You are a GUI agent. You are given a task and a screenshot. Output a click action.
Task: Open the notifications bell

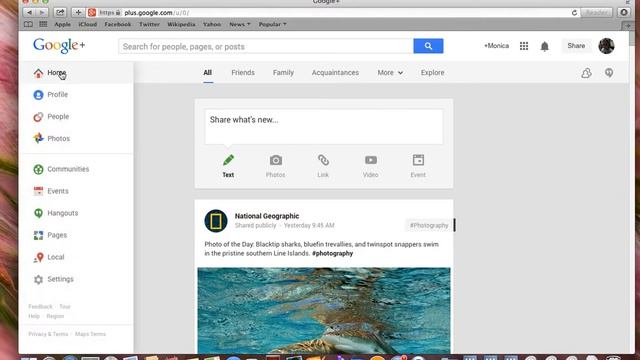pos(544,47)
